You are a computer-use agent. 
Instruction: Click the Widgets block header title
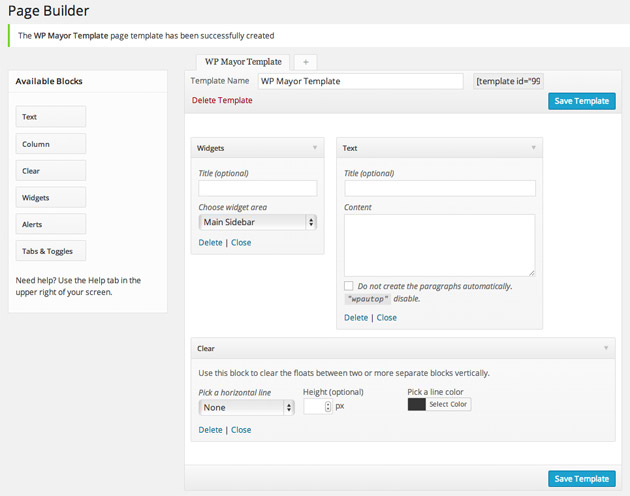211,148
